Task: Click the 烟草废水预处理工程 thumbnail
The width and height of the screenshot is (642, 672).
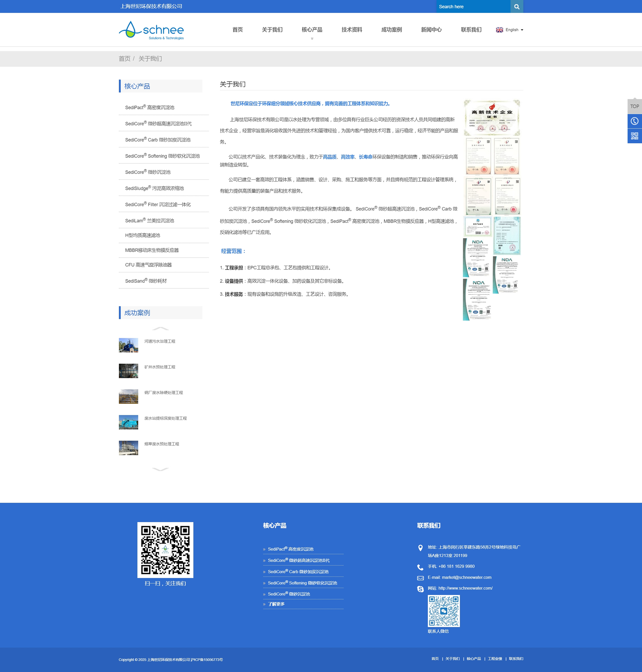Action: 128,448
